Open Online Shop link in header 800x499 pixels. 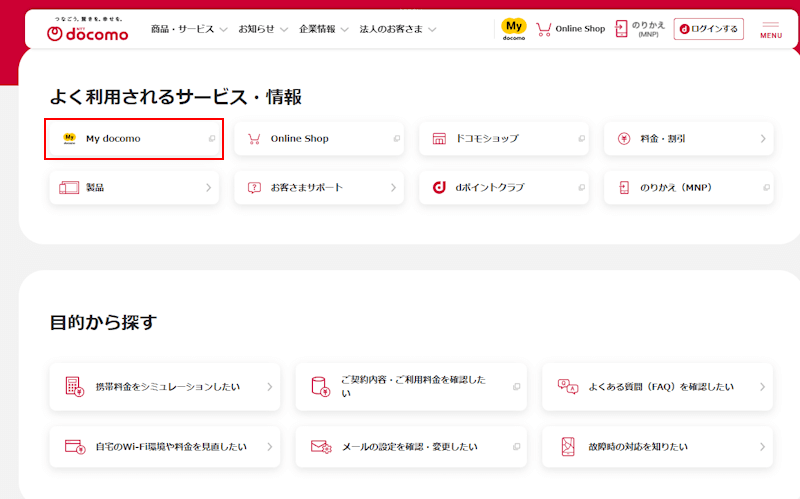(x=580, y=29)
